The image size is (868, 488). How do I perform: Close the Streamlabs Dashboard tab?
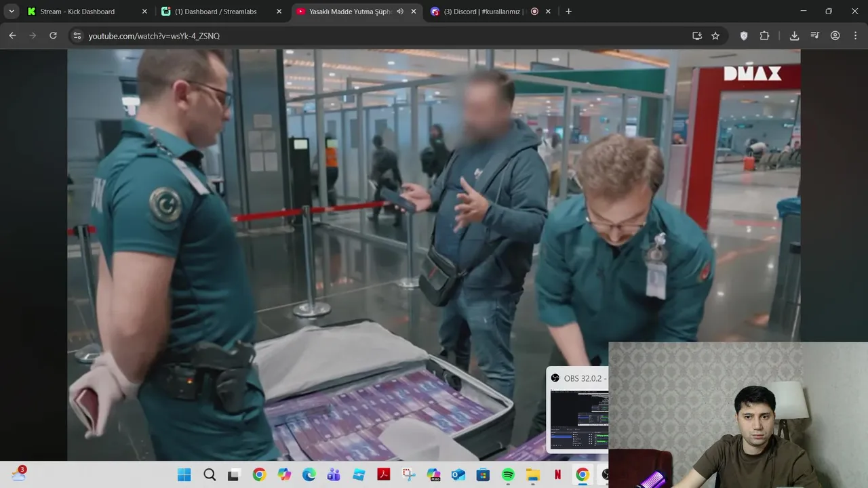click(279, 12)
